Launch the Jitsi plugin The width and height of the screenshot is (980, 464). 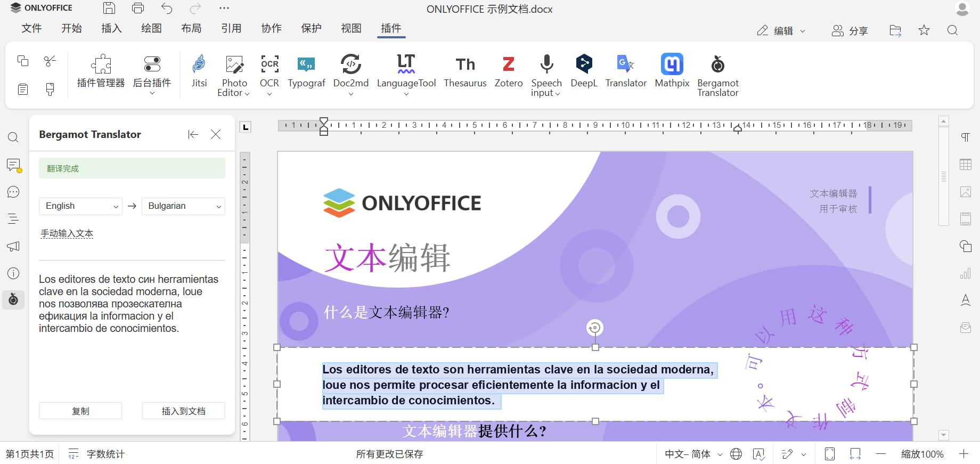pyautogui.click(x=199, y=72)
